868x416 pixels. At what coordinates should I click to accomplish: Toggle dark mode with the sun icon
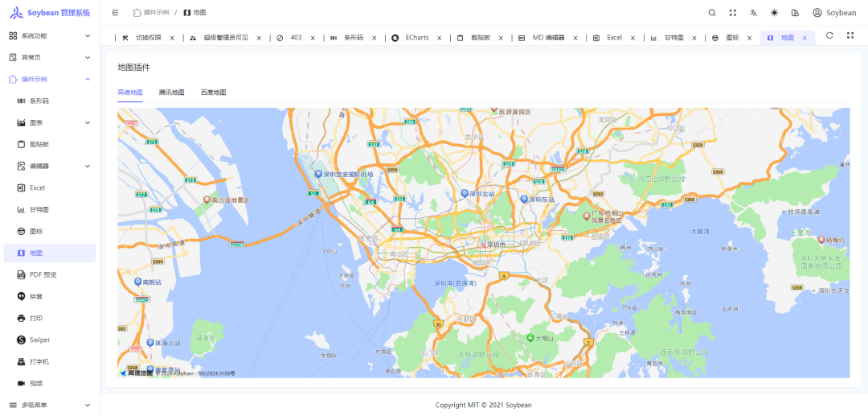click(774, 13)
